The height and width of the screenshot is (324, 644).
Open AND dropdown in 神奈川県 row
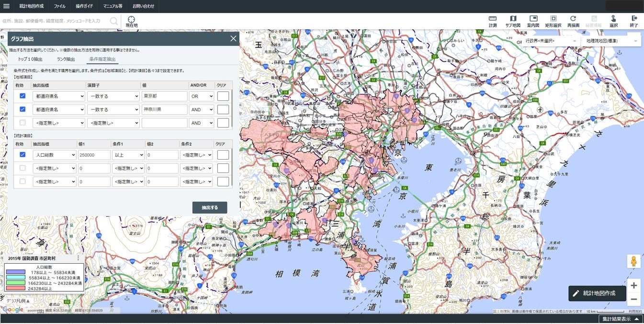tap(202, 109)
